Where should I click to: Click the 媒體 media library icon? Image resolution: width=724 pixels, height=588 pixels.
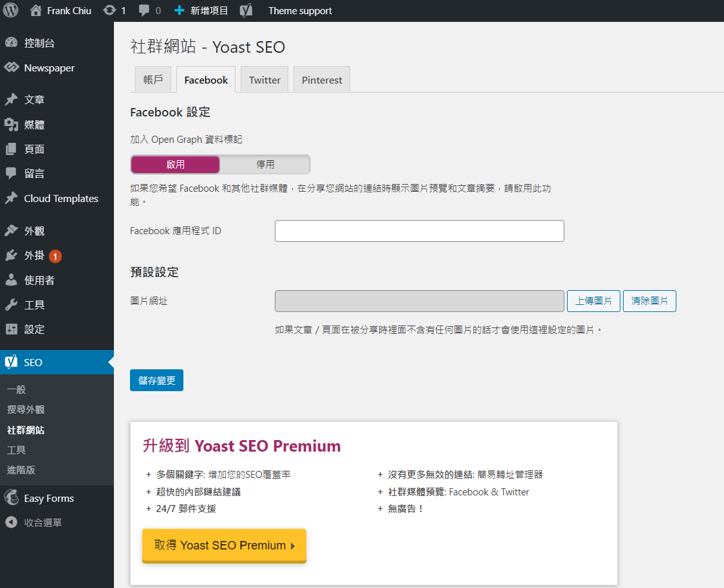click(11, 125)
